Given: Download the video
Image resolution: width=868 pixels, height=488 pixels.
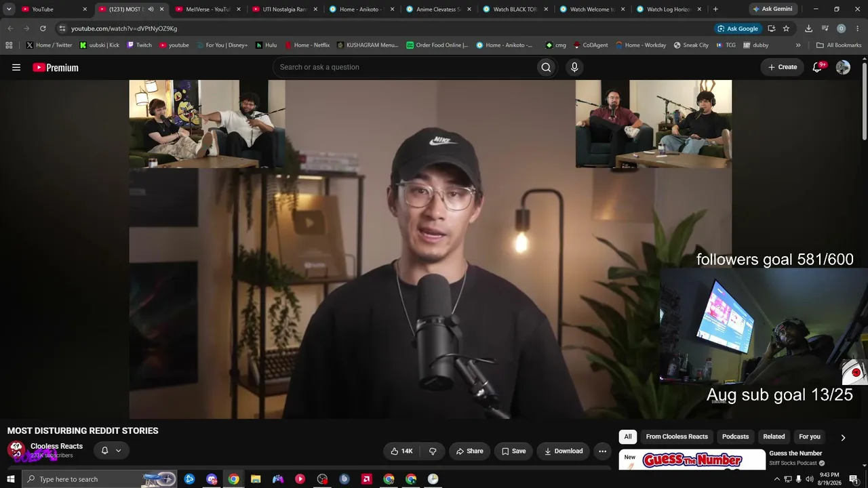Looking at the screenshot, I should coord(564,451).
